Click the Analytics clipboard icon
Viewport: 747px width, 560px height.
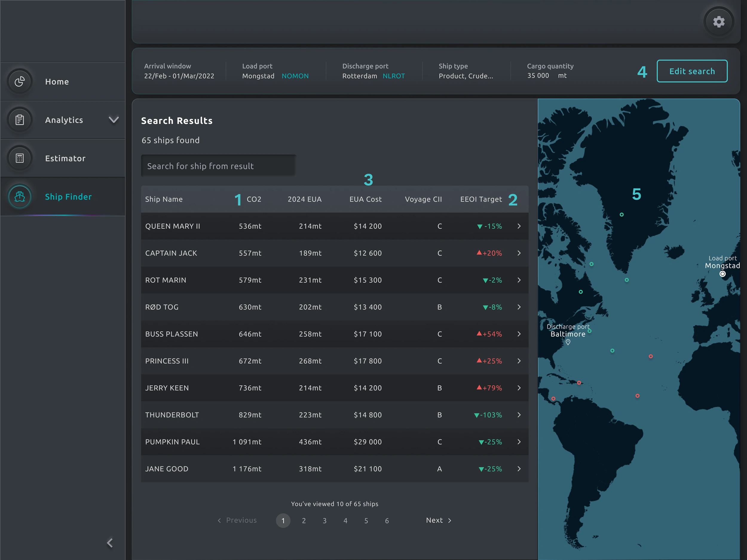pyautogui.click(x=20, y=120)
